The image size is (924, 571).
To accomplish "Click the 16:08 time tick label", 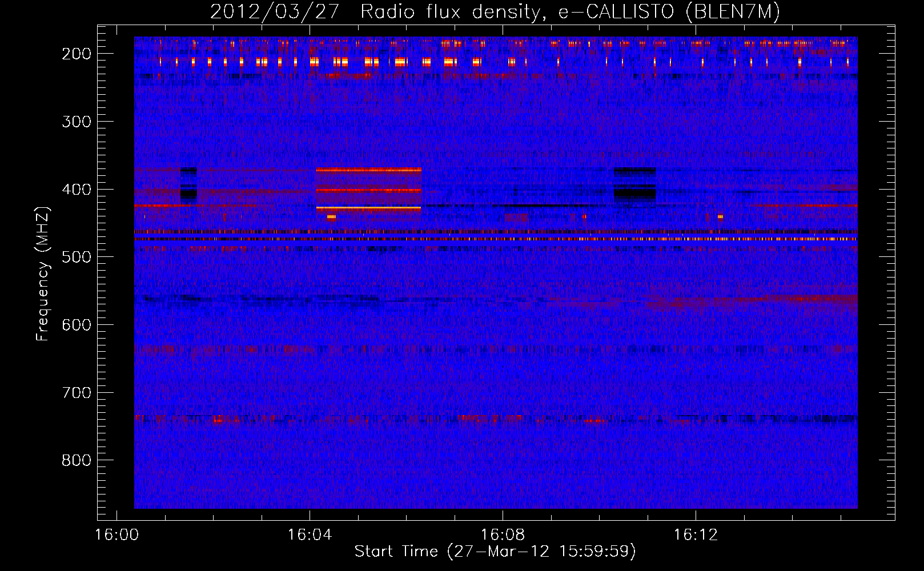I will coord(503,535).
